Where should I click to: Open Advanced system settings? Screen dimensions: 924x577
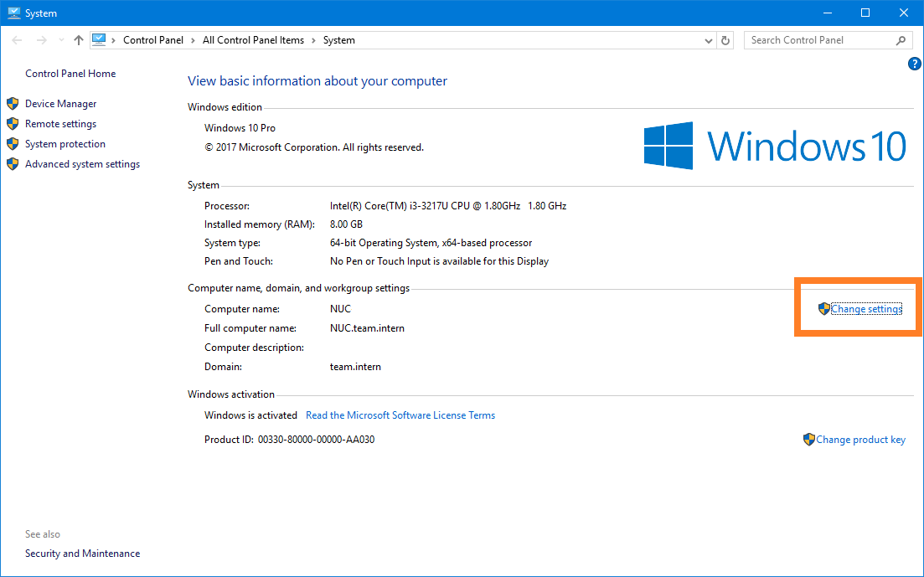point(82,164)
